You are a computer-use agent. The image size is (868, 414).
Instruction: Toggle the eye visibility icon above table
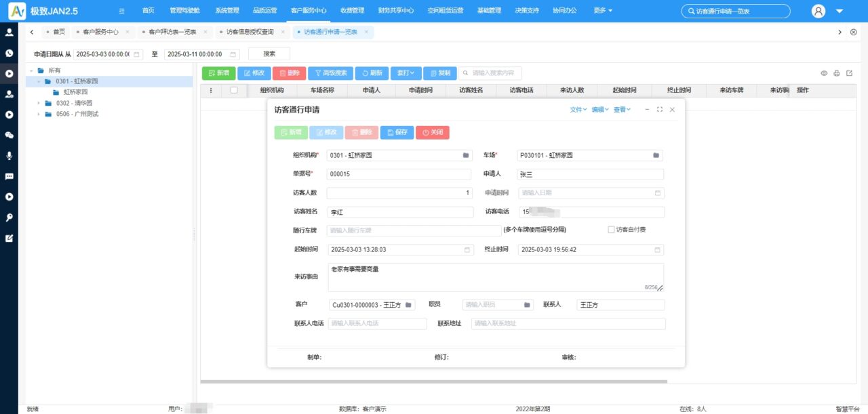click(x=824, y=73)
